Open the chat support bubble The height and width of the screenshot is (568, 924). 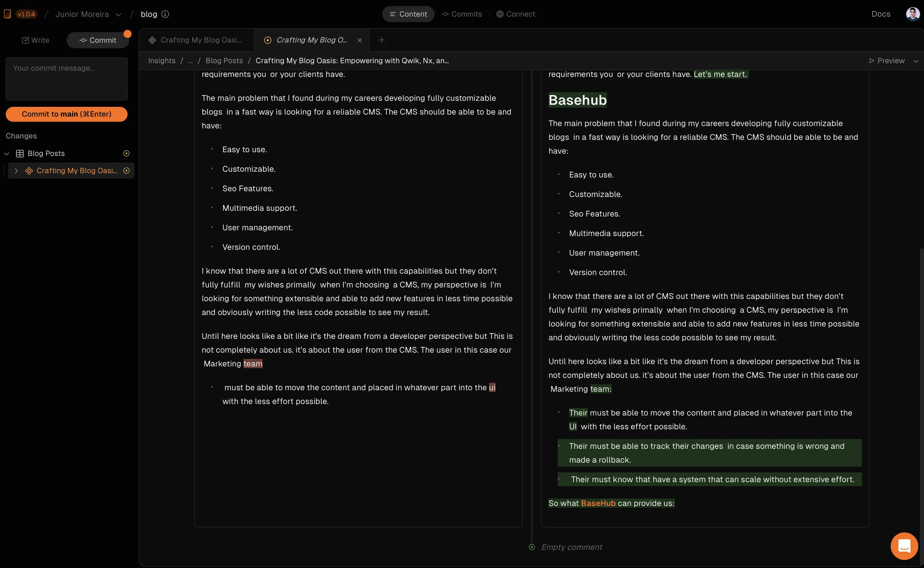[904, 546]
